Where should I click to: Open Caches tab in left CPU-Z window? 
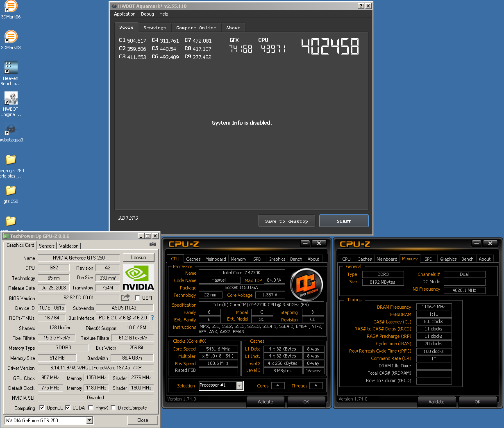193,259
